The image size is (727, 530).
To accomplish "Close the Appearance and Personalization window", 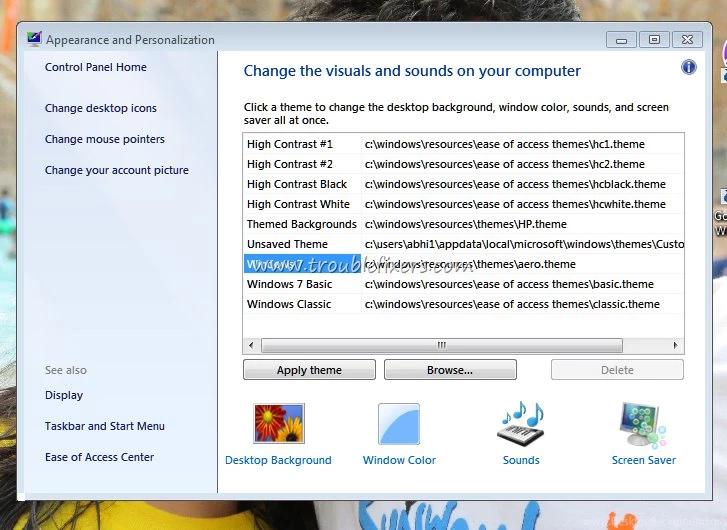I will coord(688,40).
